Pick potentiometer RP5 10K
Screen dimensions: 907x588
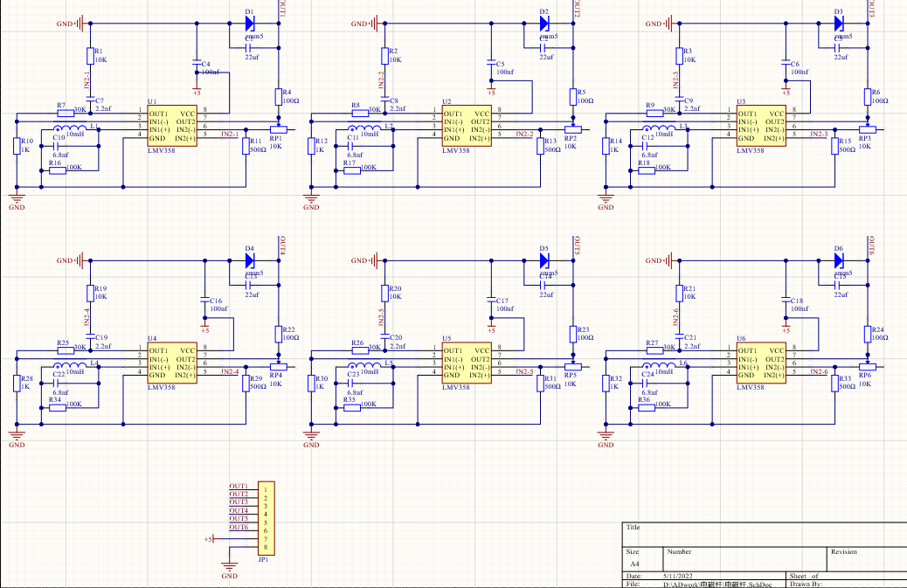coord(573,366)
